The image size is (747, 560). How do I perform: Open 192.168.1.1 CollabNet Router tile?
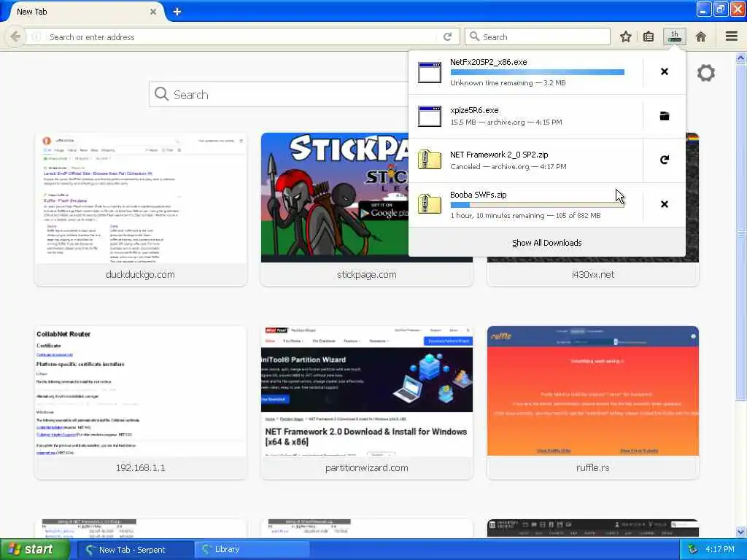click(x=141, y=402)
